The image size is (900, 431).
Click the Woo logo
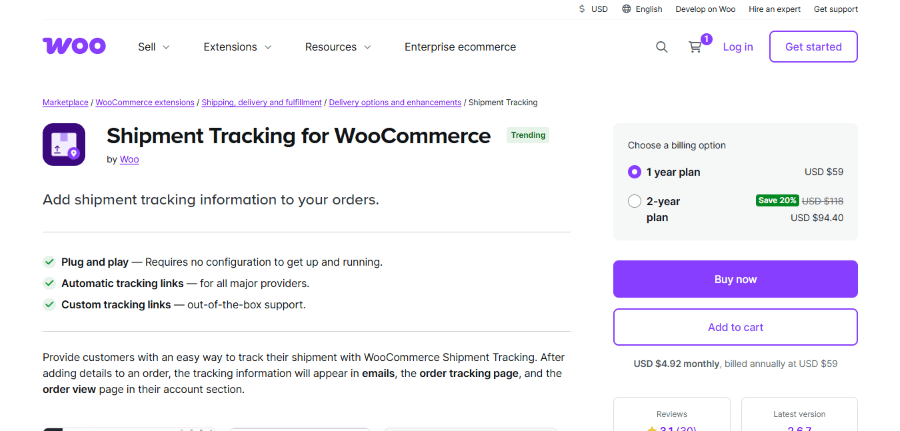(x=74, y=46)
